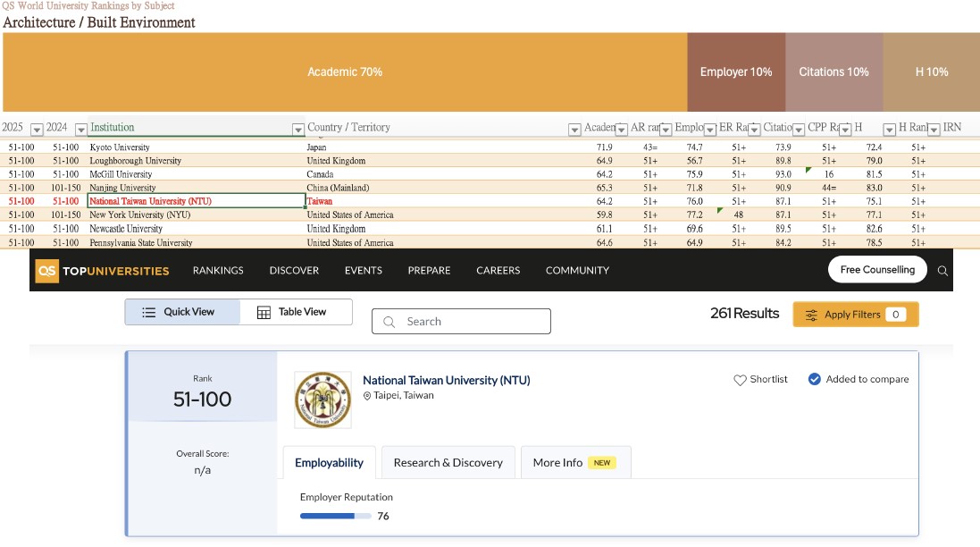Viewport: 980px width, 547px height.
Task: Open the Institution column filter dropdown
Action: 298,130
